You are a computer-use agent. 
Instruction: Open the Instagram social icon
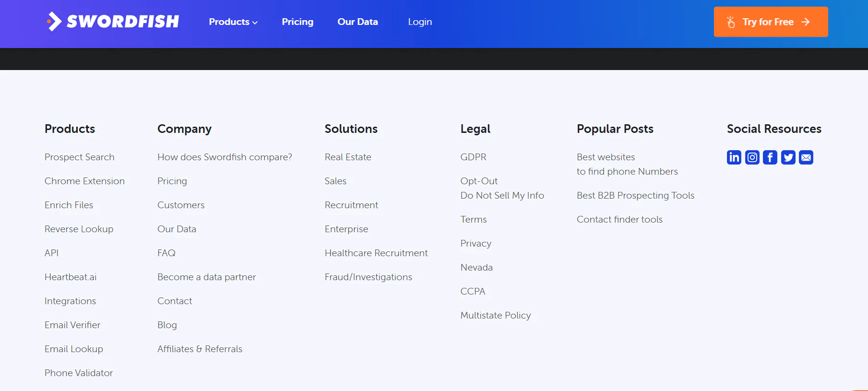(x=752, y=157)
